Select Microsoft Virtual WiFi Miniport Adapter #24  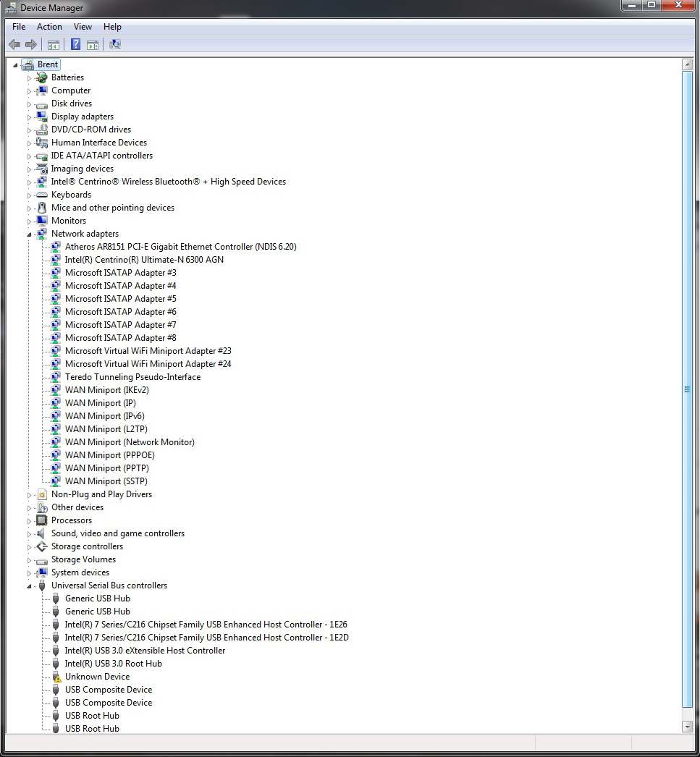(148, 363)
